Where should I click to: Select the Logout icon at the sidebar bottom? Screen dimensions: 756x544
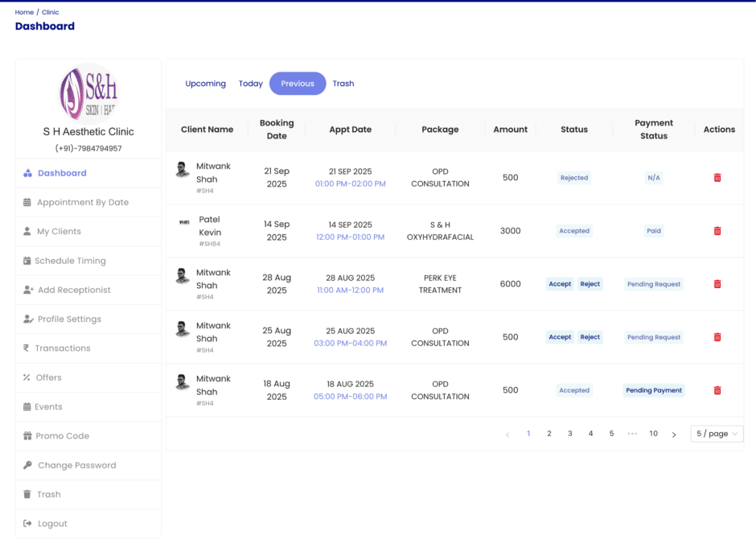pyautogui.click(x=27, y=523)
